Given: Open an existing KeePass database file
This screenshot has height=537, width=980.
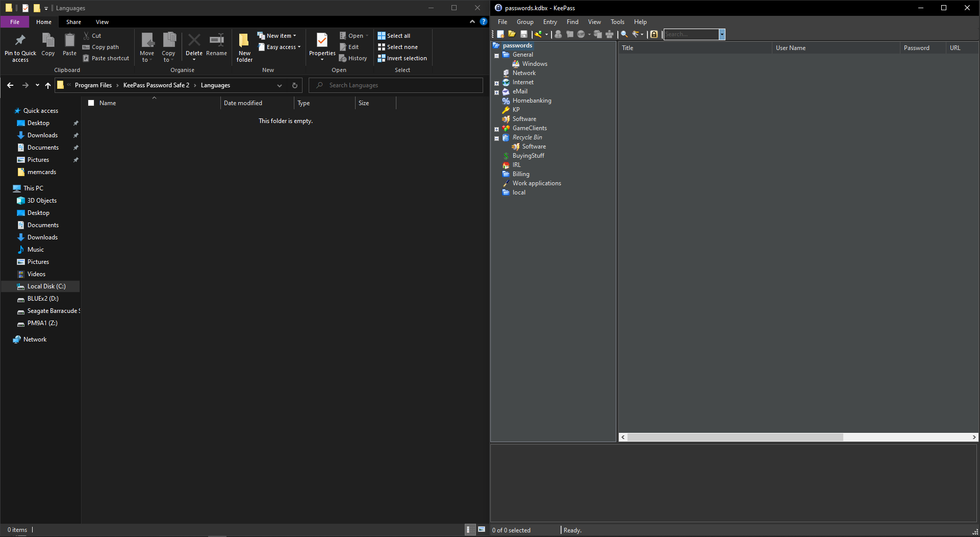Looking at the screenshot, I should coord(512,34).
